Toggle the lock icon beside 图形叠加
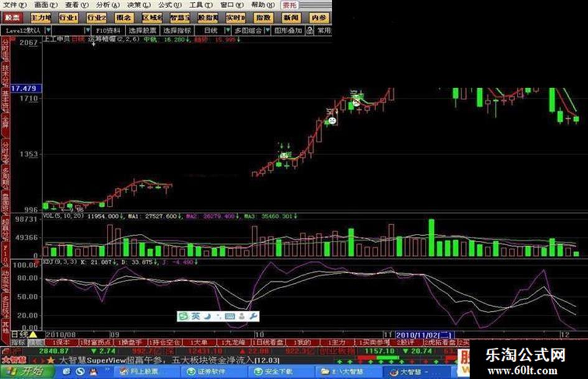The width and height of the screenshot is (588, 379). pos(309,30)
